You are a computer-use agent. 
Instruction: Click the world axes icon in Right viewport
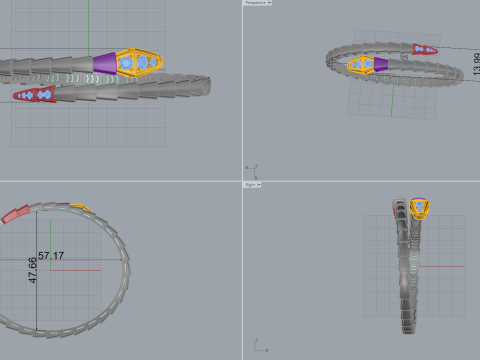point(261,346)
